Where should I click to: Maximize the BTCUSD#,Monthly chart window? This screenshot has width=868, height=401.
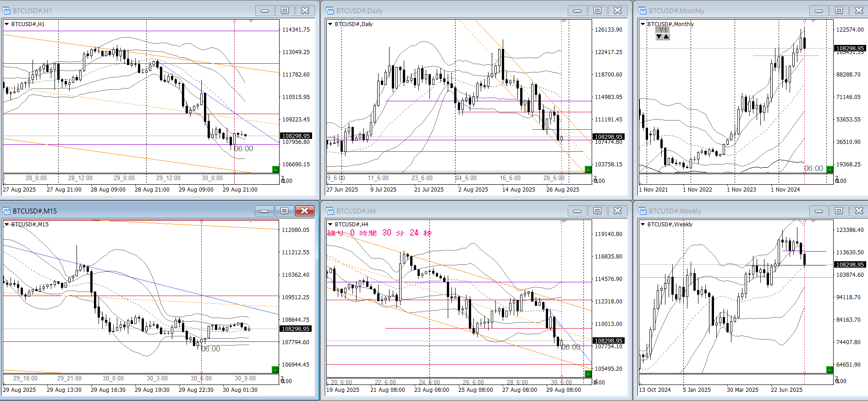click(x=839, y=11)
